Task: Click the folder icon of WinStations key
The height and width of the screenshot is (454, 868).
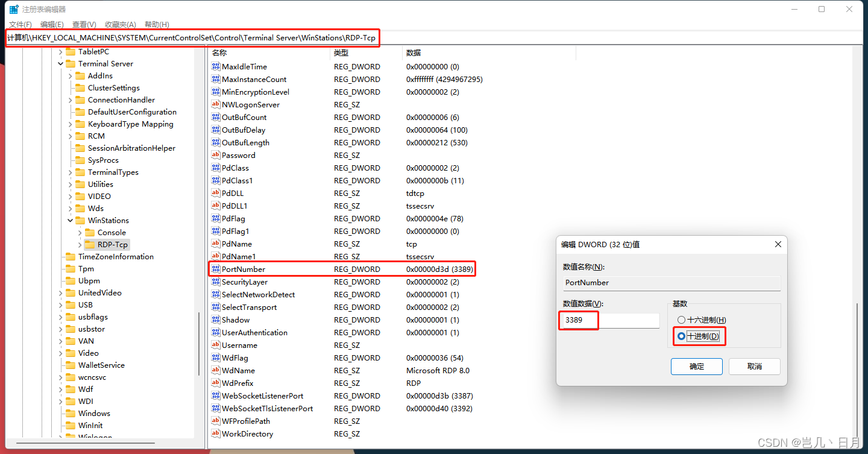Action: point(80,220)
